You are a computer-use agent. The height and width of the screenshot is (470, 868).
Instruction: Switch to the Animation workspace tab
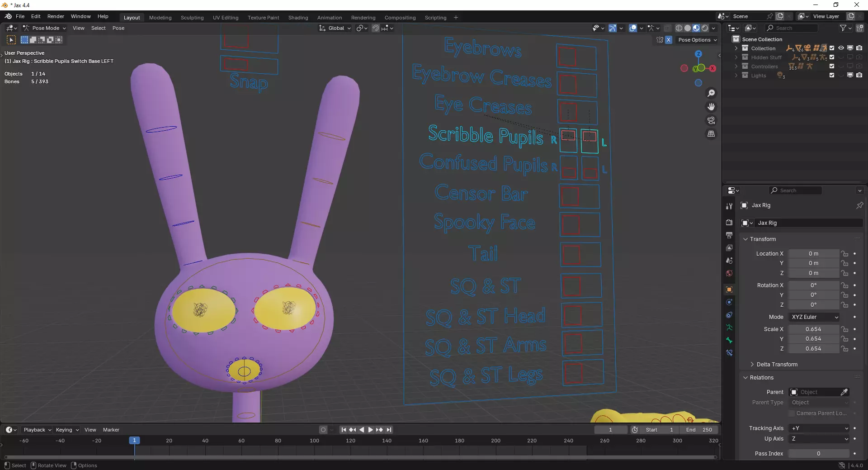click(329, 18)
